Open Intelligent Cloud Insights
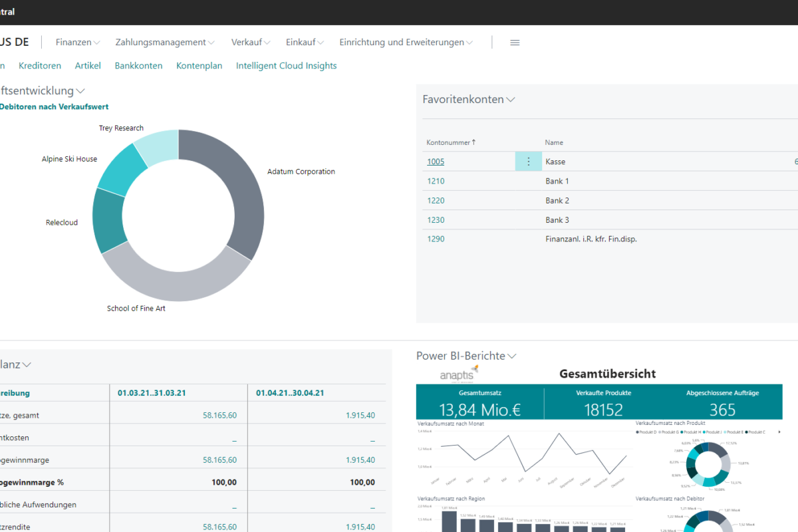The width and height of the screenshot is (798, 532). click(286, 65)
